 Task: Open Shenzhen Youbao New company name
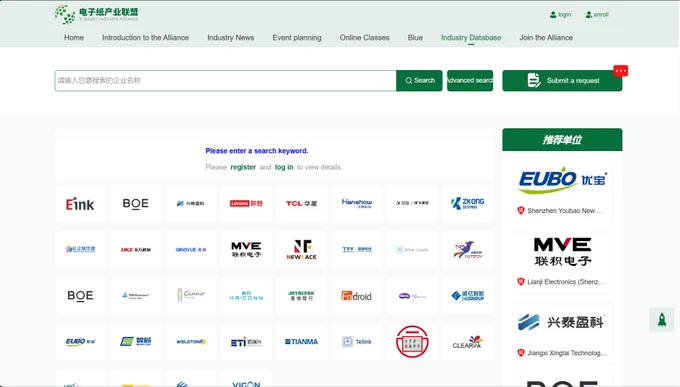pyautogui.click(x=565, y=211)
